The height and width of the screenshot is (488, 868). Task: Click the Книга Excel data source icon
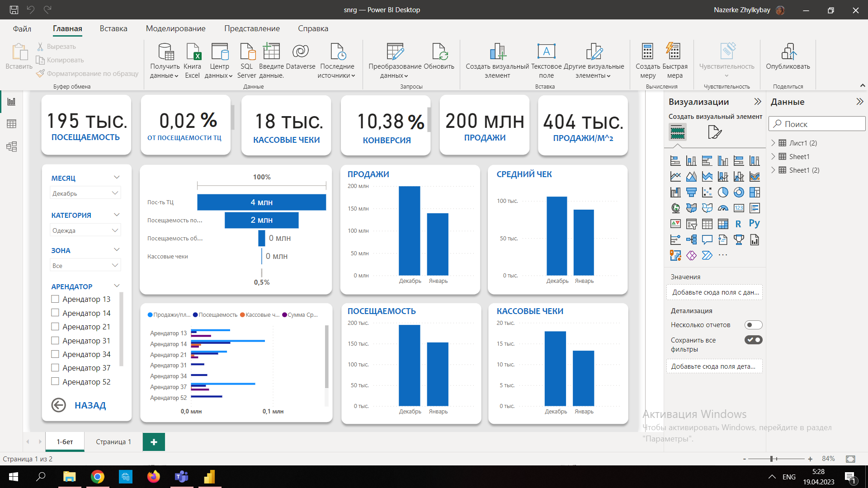tap(192, 59)
